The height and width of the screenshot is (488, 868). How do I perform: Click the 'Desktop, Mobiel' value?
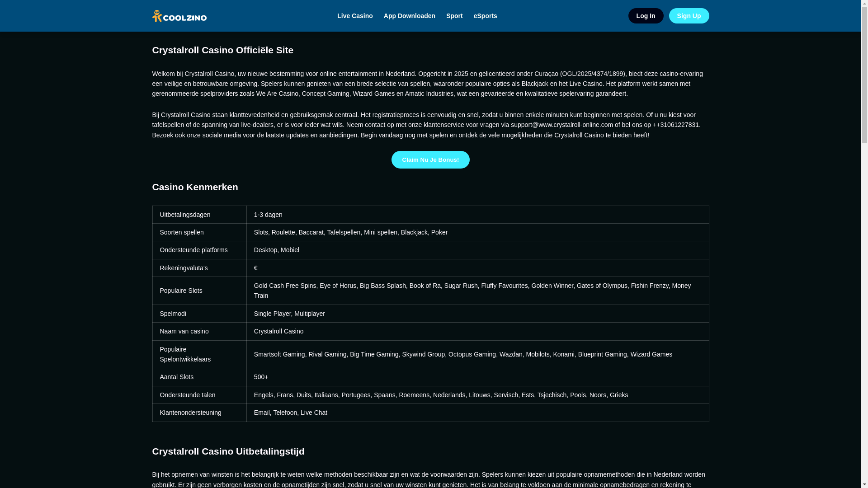click(477, 250)
